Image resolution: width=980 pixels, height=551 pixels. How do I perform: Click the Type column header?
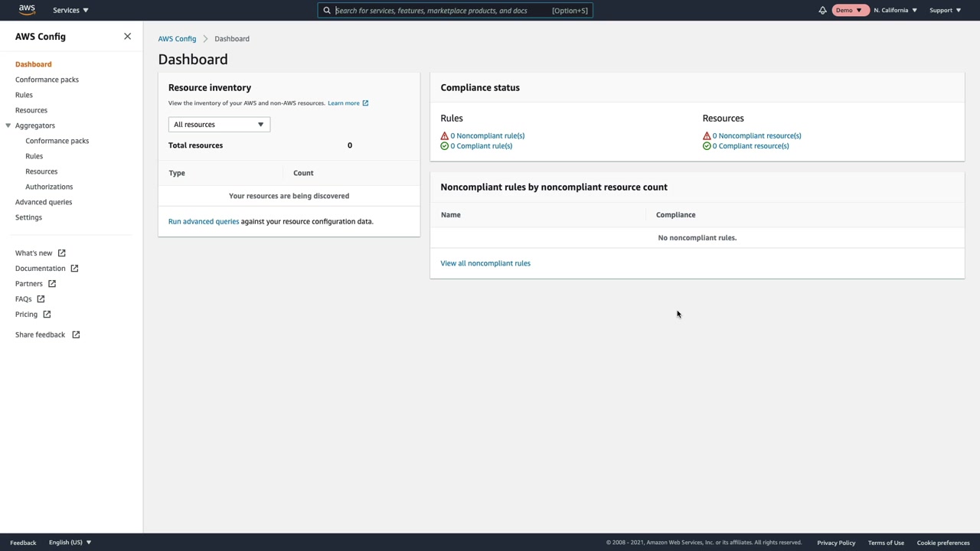(x=177, y=173)
